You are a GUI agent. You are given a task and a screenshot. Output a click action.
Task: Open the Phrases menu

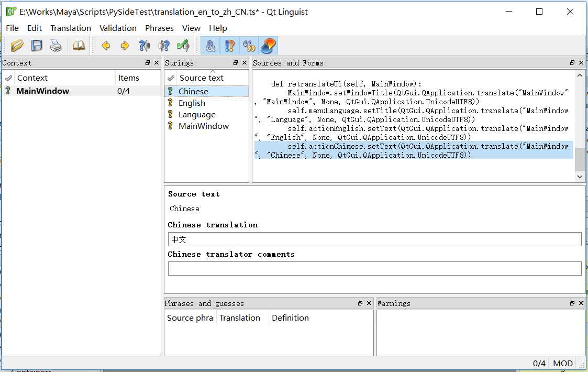(159, 28)
